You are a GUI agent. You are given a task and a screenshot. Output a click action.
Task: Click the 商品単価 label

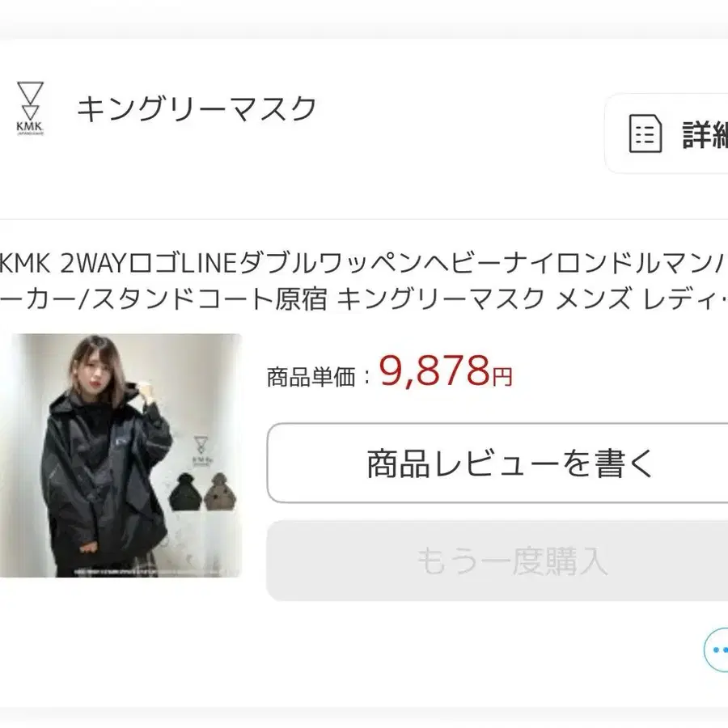(x=311, y=376)
